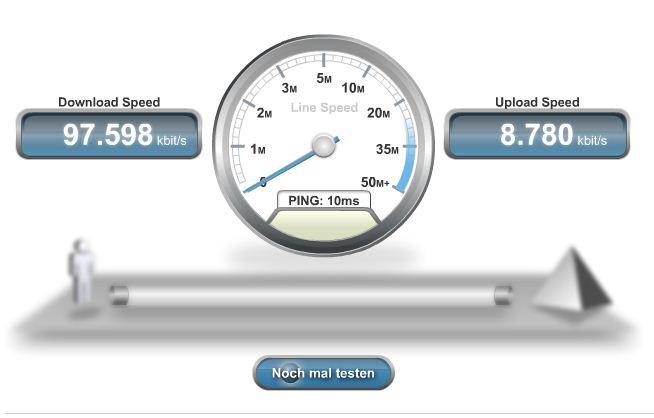Click the Download Speed value display
This screenshot has width=654, height=418.
(x=109, y=134)
